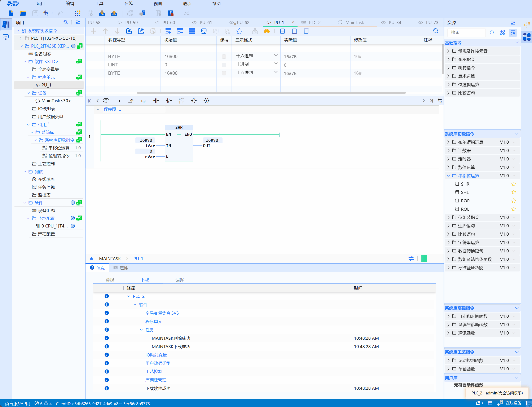Click the download-to-device toolbar icon
This screenshot has height=407, width=532.
(x=102, y=13)
